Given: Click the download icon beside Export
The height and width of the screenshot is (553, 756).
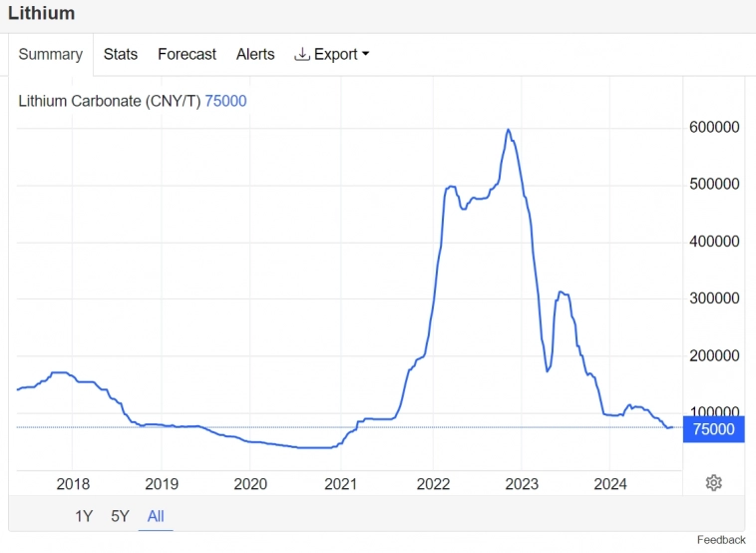Looking at the screenshot, I should coord(302,54).
